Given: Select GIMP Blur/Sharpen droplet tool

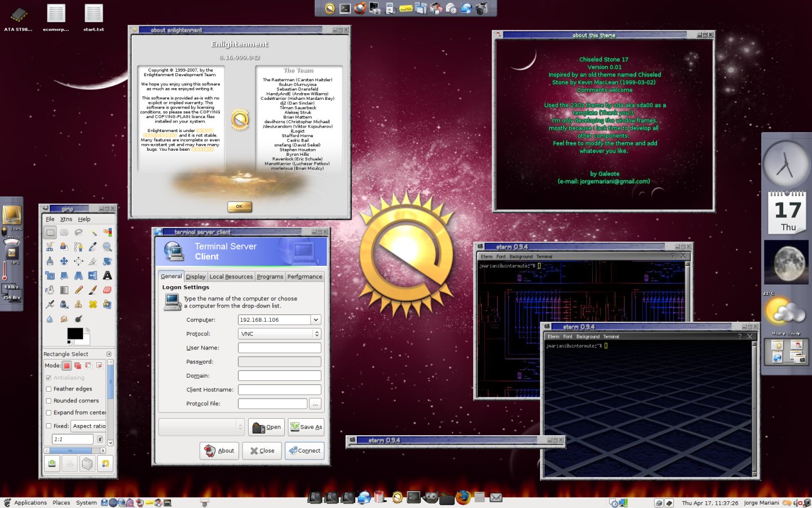Looking at the screenshot, I should point(50,319).
